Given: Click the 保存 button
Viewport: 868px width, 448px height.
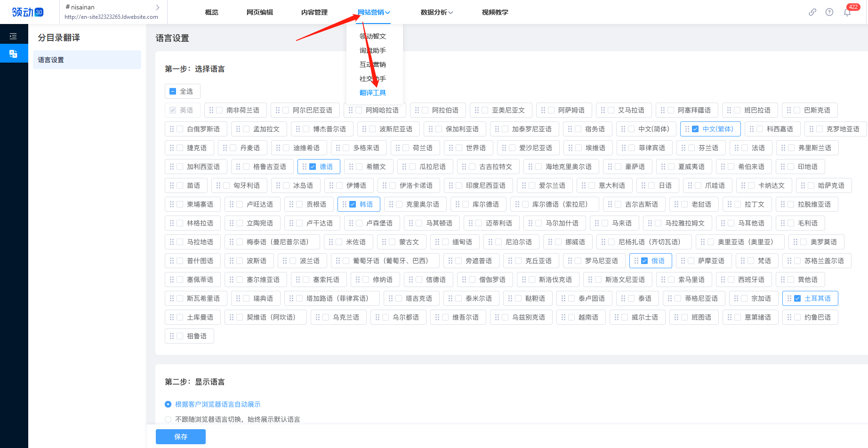Looking at the screenshot, I should 180,437.
